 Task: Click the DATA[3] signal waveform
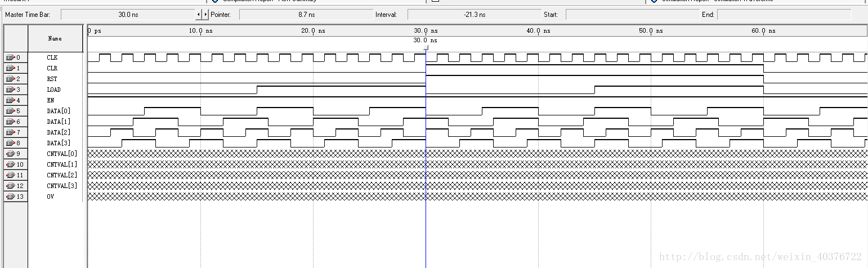[x=477, y=143]
